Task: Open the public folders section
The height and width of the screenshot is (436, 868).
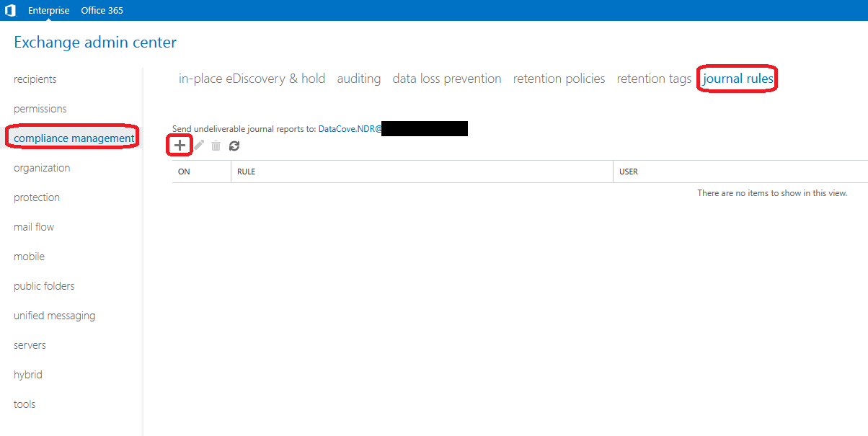Action: 44,286
